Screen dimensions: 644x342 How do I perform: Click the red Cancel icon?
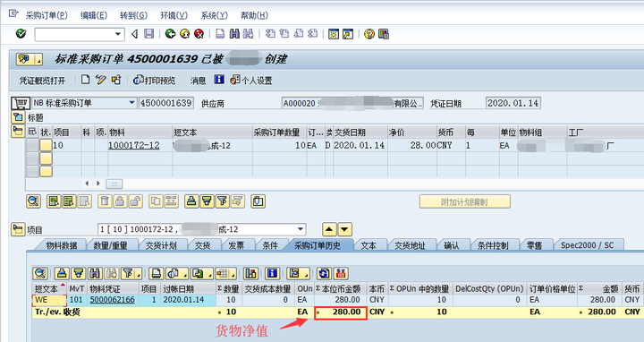[199, 34]
